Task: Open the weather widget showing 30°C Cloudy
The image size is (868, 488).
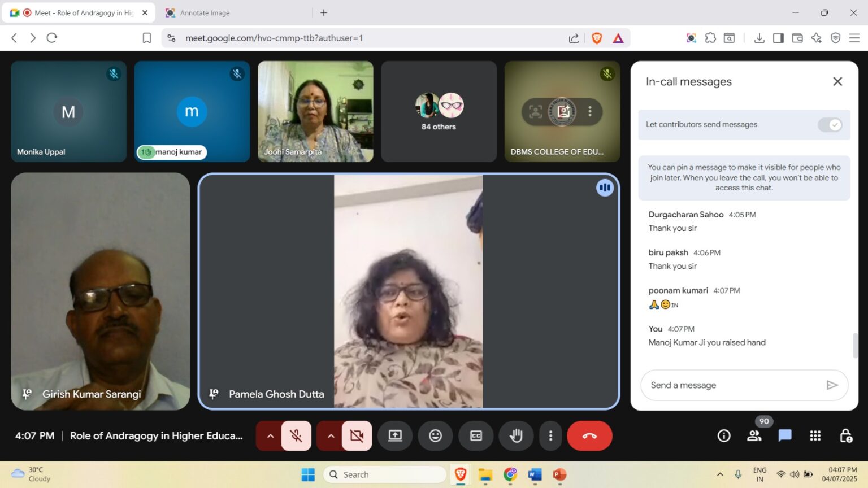Action: pos(31,474)
